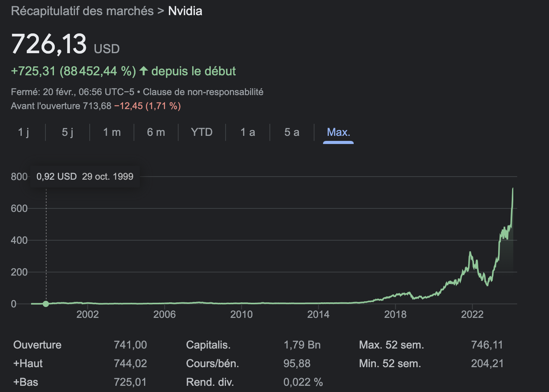Viewport: 549px width, 392px height.
Task: Choose the 1 m chart range
Action: point(112,132)
